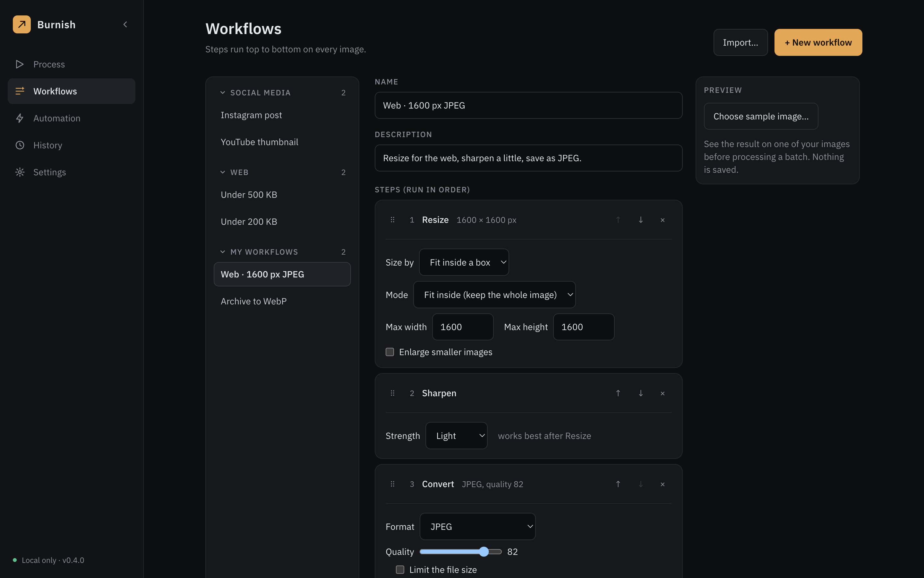Move the Sharpen step up
Screen dimensions: 924x578
618,393
